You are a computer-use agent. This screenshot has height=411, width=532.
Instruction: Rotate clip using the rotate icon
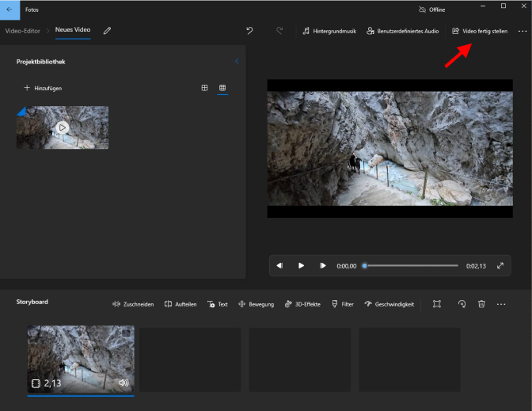pyautogui.click(x=462, y=304)
